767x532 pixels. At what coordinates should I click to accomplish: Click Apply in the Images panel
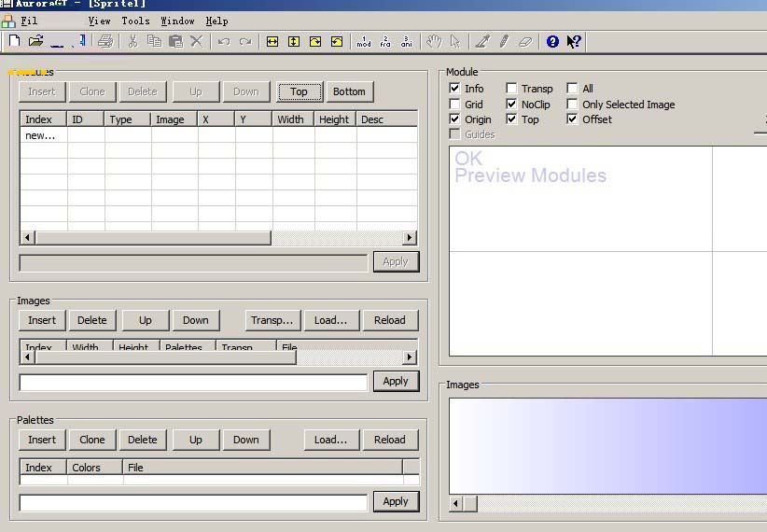[396, 381]
